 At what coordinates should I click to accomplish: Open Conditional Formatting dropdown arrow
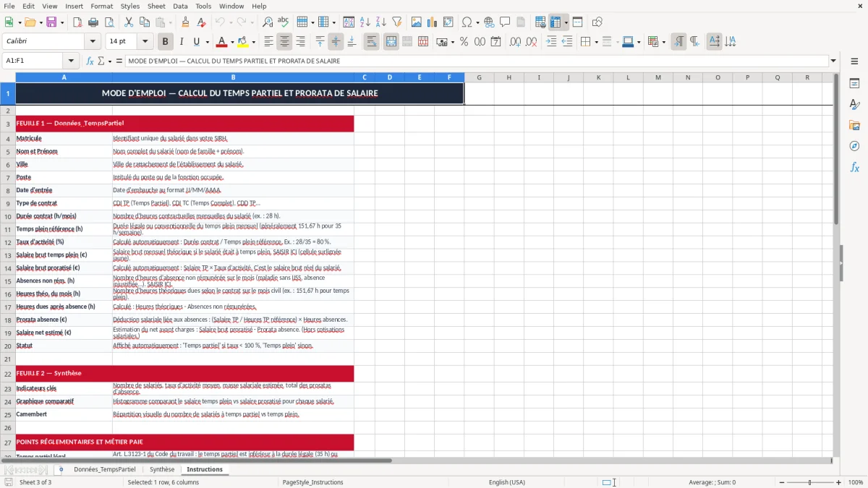pyautogui.click(x=663, y=41)
